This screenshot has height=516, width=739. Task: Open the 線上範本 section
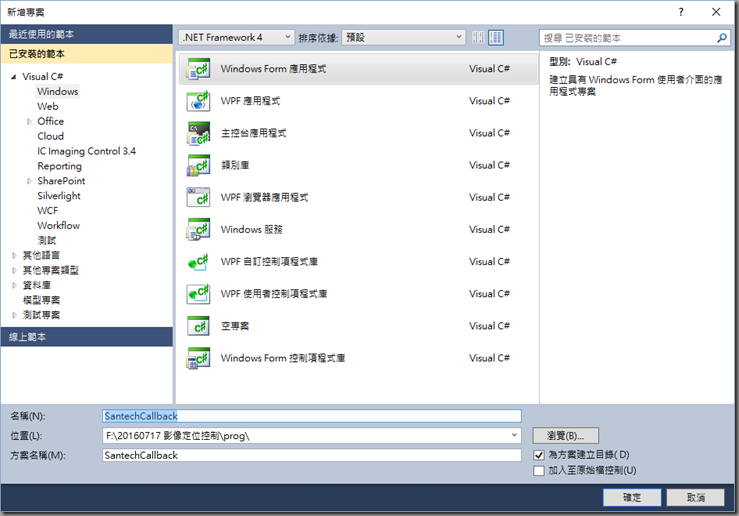pos(87,337)
